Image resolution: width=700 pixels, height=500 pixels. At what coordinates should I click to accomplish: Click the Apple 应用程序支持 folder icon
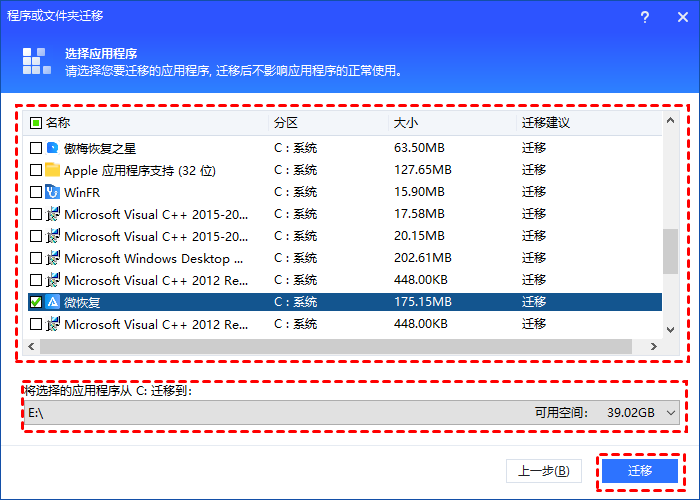(53, 170)
